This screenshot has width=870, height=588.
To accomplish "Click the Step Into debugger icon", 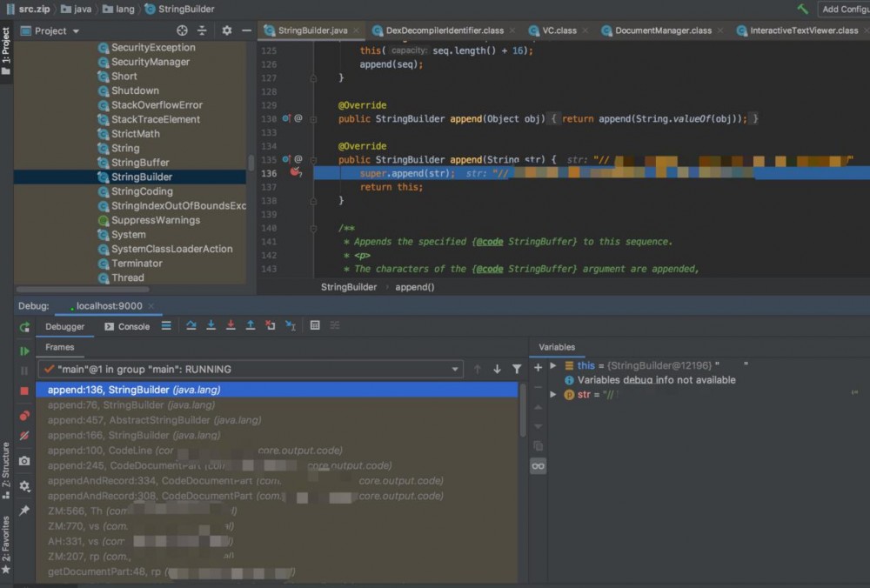I will pos(211,326).
